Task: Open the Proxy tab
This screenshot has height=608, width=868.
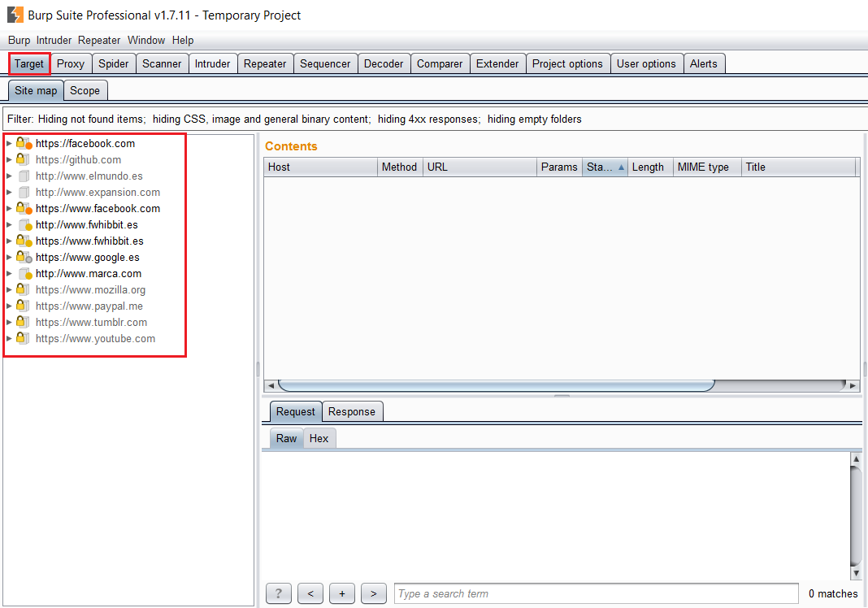Action: [71, 64]
